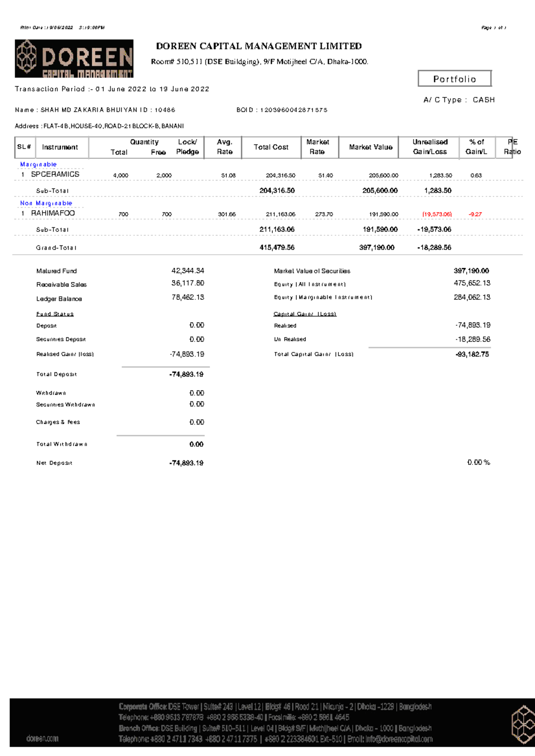Select the Portfolio title box
The height and width of the screenshot is (756, 535).
coord(455,79)
